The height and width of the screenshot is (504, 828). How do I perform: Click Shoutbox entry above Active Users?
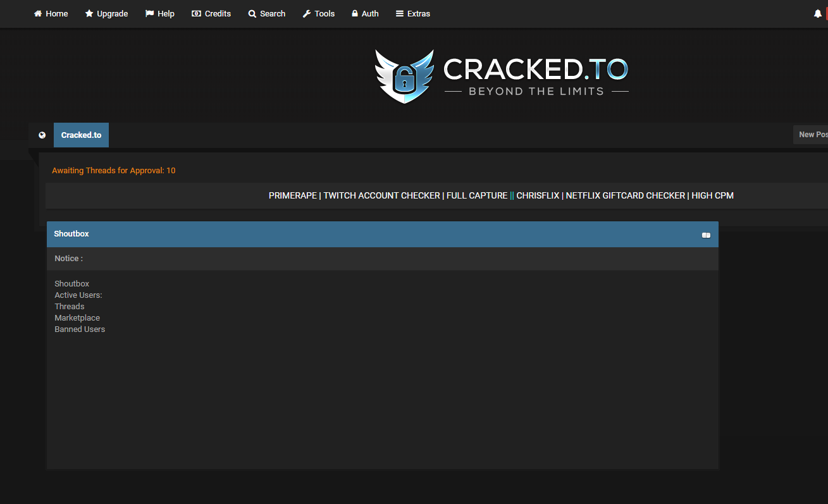(x=72, y=284)
